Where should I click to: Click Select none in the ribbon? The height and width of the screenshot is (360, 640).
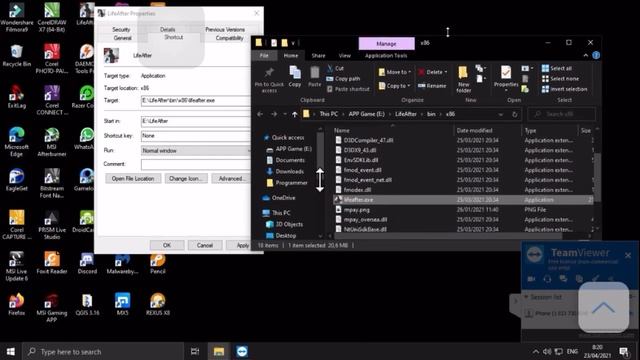point(560,78)
